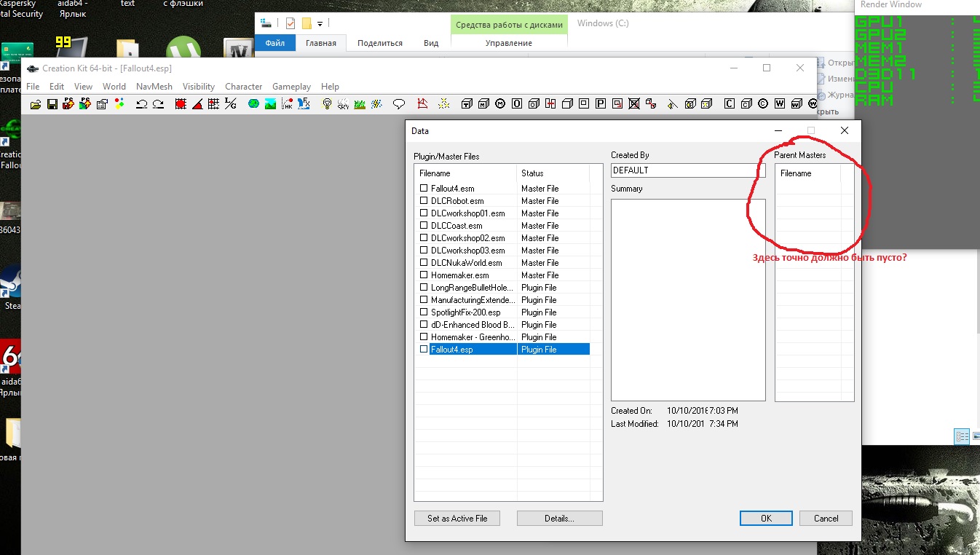
Task: Click the red circle grid toolbar icon
Action: (181, 104)
